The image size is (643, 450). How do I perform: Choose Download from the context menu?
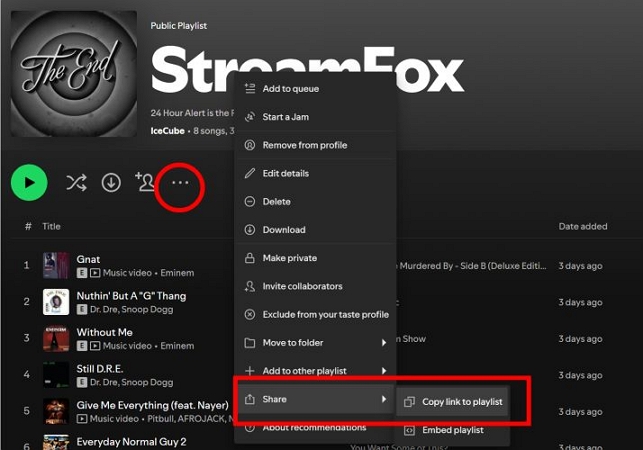coord(315,230)
